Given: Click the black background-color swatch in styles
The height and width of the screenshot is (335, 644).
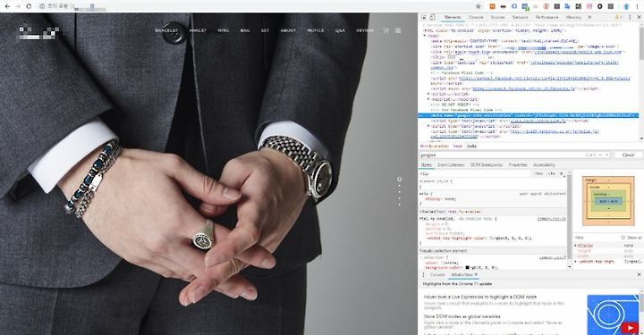Looking at the screenshot, I should (468, 268).
